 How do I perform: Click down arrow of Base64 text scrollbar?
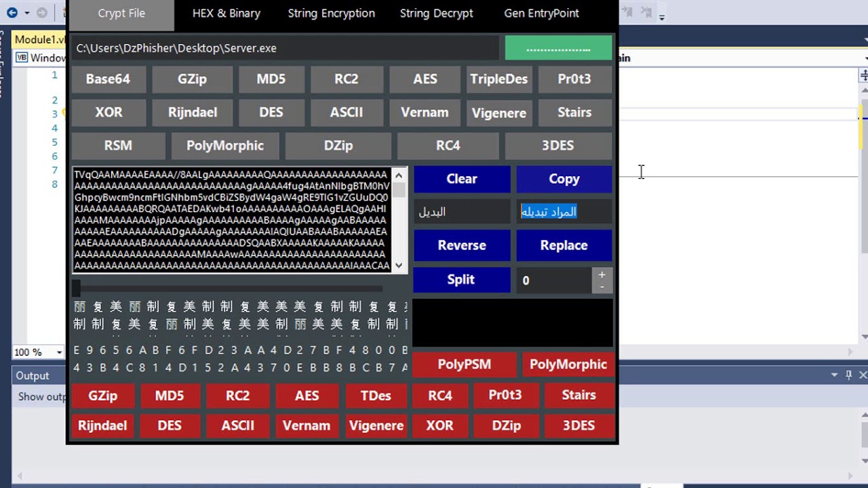pyautogui.click(x=399, y=266)
